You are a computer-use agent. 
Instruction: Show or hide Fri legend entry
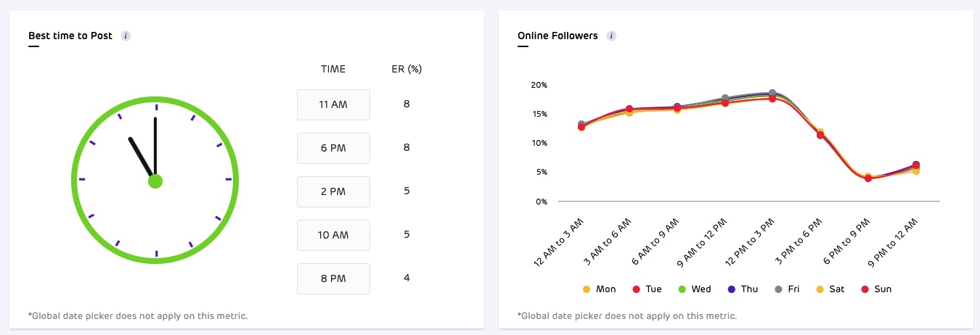pos(788,289)
